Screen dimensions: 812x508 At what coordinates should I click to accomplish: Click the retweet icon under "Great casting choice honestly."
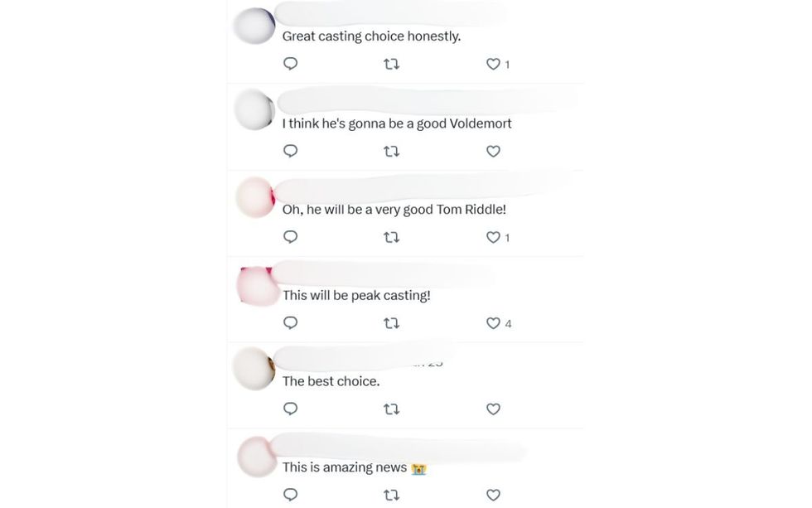(x=390, y=63)
